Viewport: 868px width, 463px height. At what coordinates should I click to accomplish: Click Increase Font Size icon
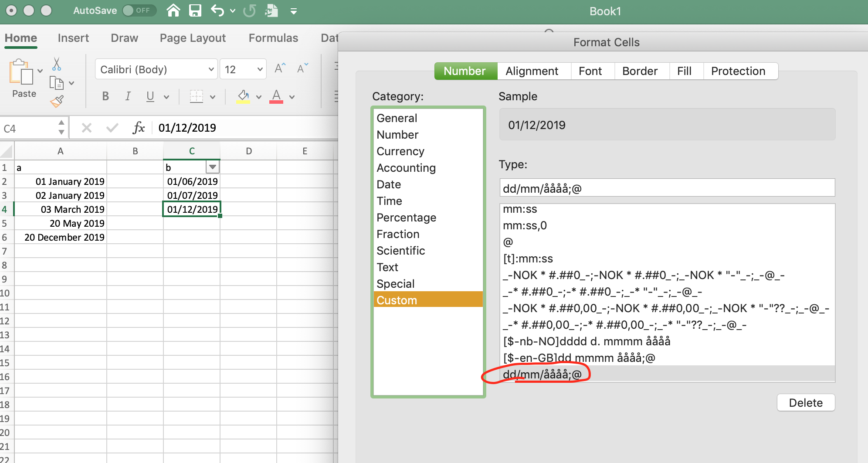tap(280, 68)
